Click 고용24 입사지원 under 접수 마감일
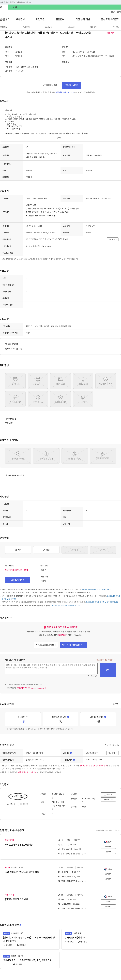Viewport: 121px width, 980px height. 18,580
